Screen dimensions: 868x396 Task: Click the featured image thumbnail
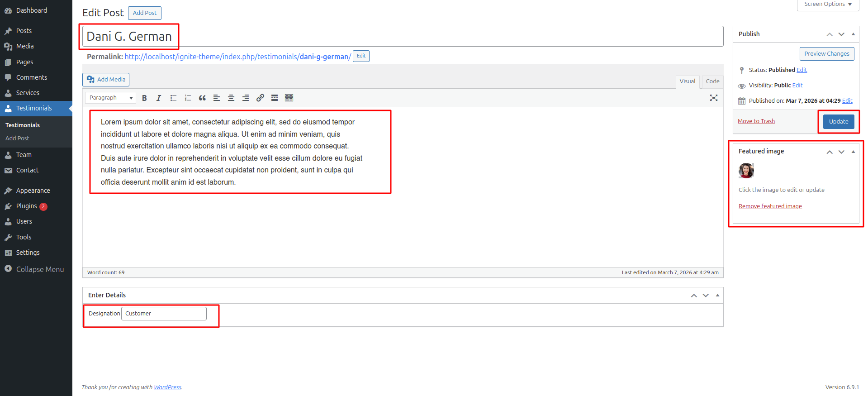(746, 171)
